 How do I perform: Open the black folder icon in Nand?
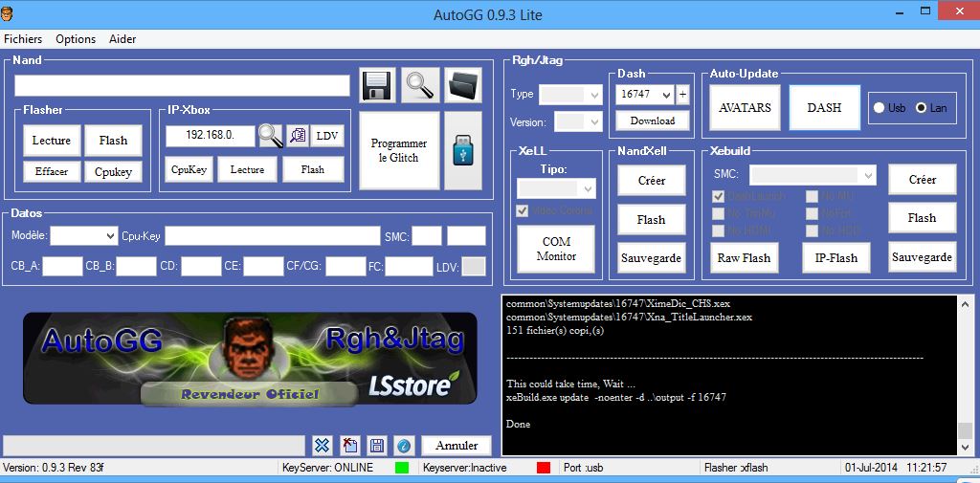pyautogui.click(x=464, y=85)
